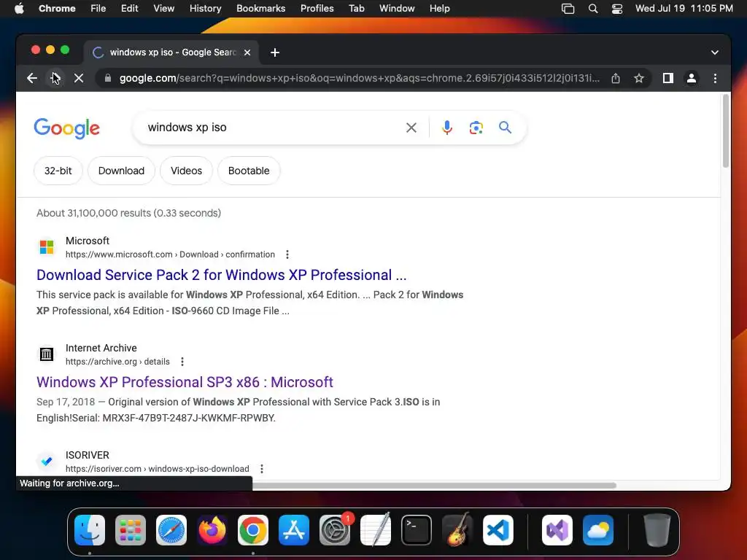Open the Chrome app menu
This screenshot has height=560, width=747.
(x=57, y=9)
